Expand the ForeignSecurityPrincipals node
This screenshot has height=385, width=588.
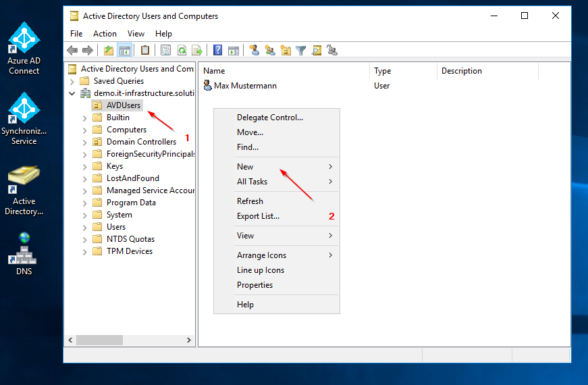[85, 154]
